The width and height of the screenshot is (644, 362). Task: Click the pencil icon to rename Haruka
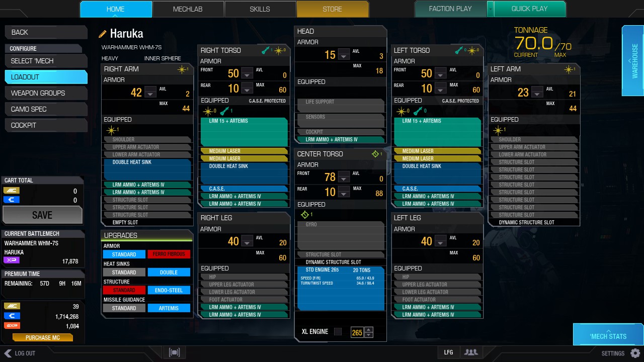click(x=103, y=34)
